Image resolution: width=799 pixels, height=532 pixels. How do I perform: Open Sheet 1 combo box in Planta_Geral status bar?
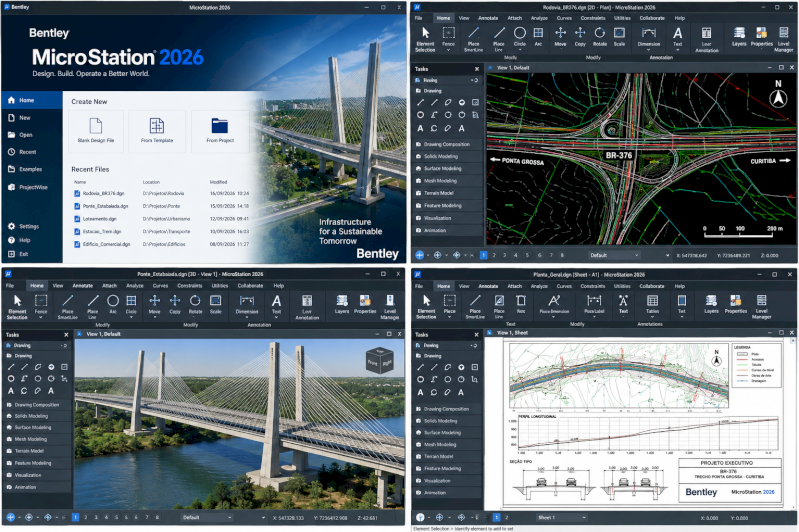click(x=561, y=518)
